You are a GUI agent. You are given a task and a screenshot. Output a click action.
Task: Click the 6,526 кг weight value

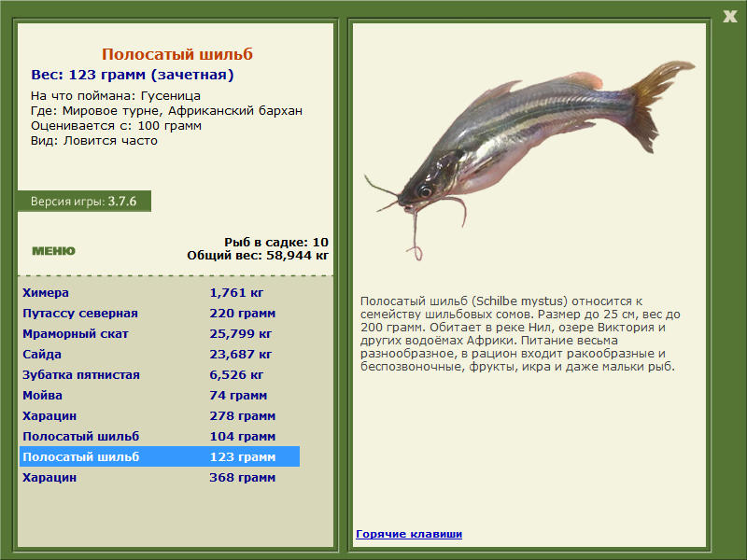(236, 375)
